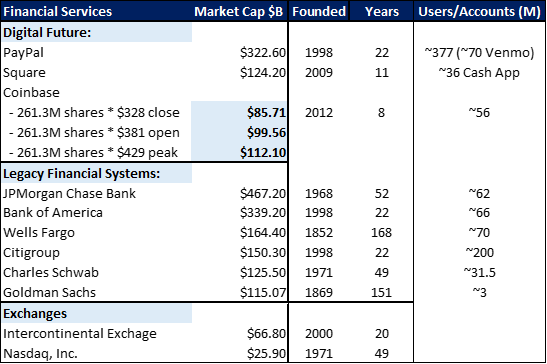Select Square's 11 years cell
Screen dimensions: 547x364
pyautogui.click(x=382, y=73)
